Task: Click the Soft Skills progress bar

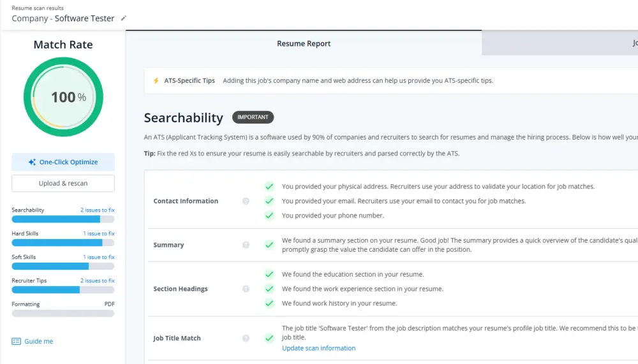Action: point(63,266)
